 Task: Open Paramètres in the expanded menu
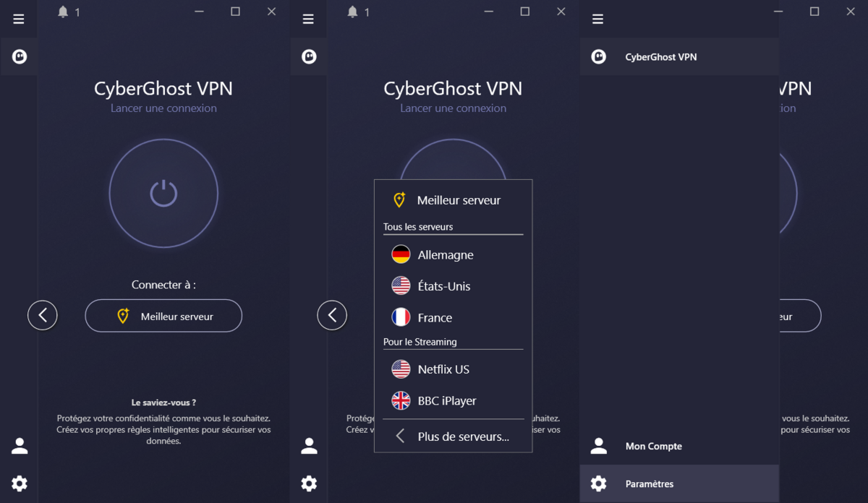pos(679,483)
